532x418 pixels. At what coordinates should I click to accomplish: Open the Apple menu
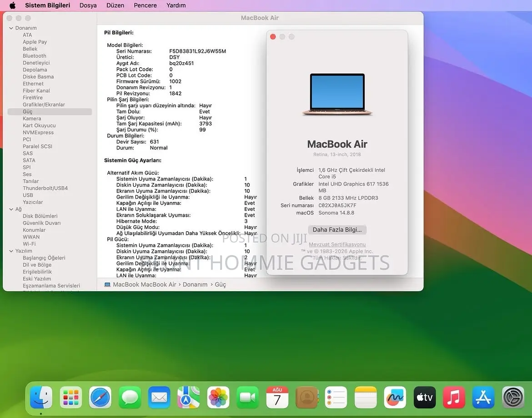[13, 5]
